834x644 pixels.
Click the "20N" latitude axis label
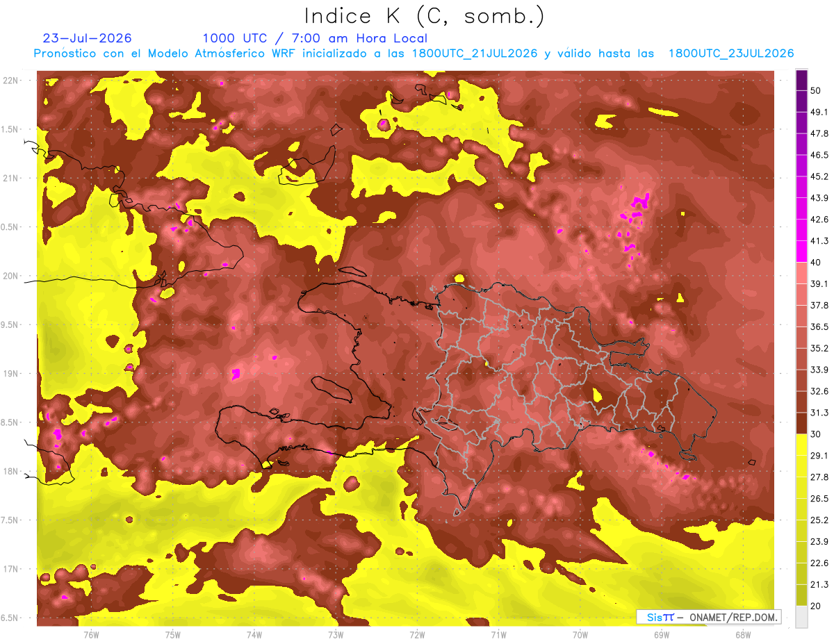10,276
